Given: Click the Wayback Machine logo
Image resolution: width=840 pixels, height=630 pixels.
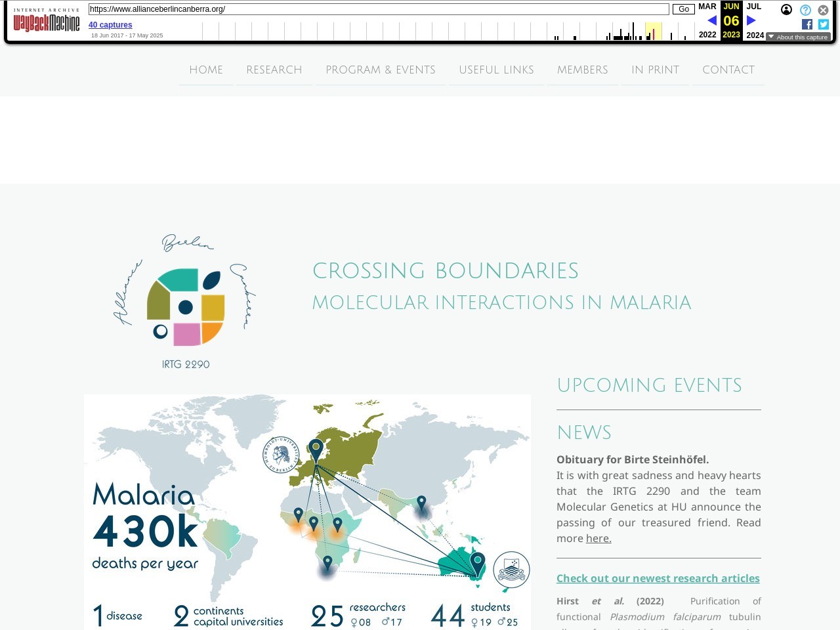Looking at the screenshot, I should 47,20.
